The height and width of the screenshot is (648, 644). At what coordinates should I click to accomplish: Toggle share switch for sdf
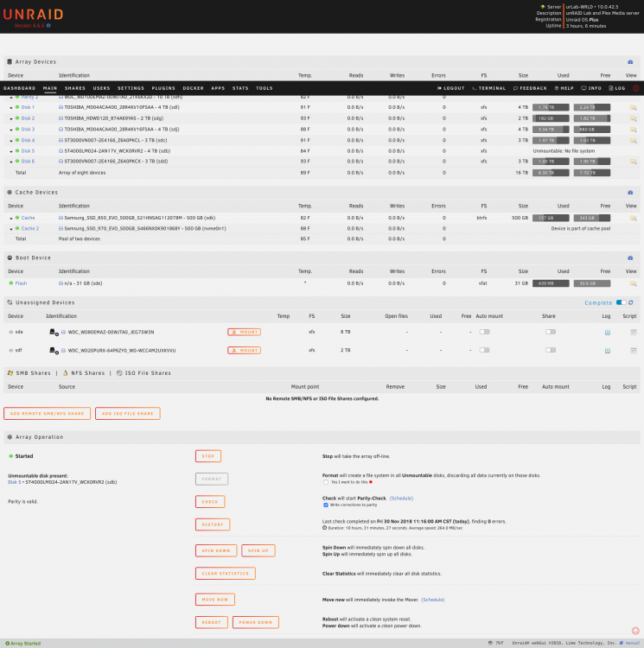[x=550, y=350]
